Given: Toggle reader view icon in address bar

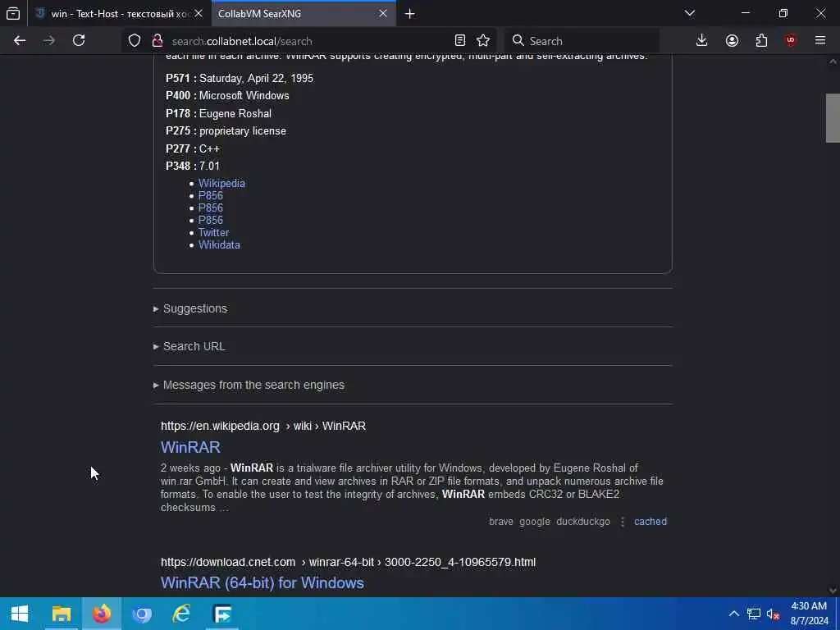Looking at the screenshot, I should [459, 41].
